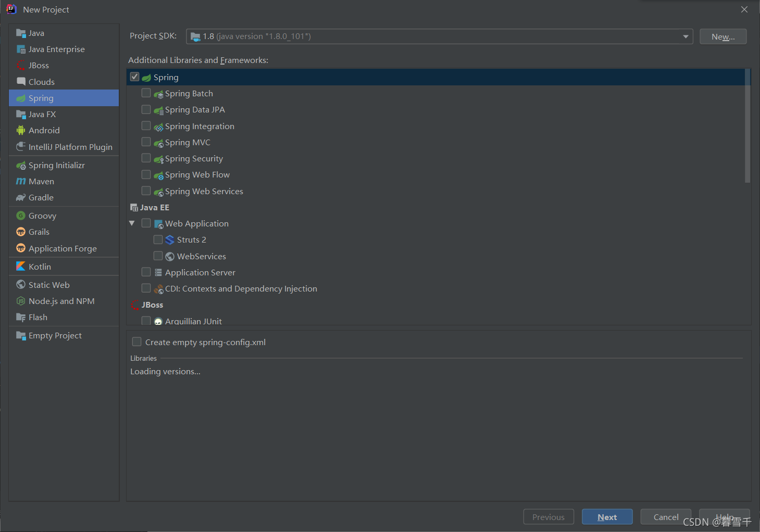Select Spring Initializr project type label

coord(57,165)
